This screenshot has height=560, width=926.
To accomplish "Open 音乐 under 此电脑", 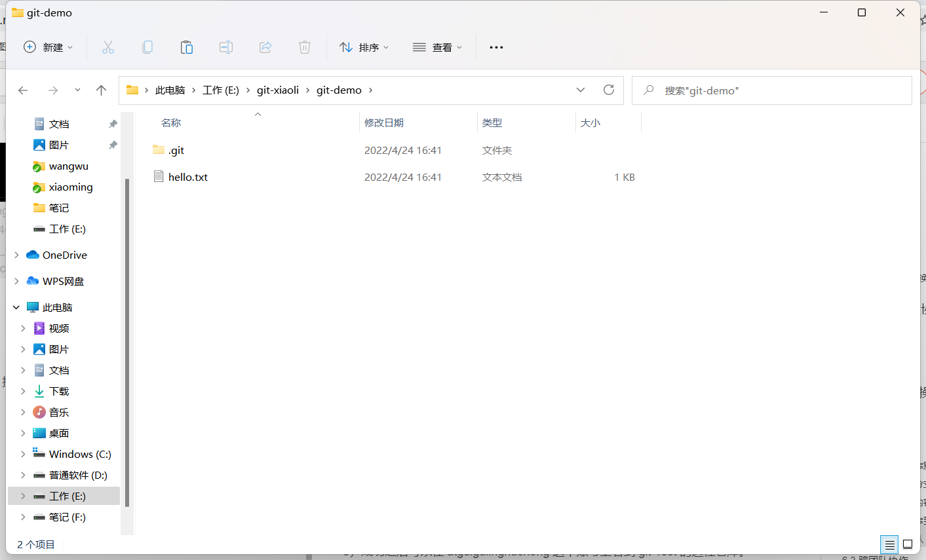I will pyautogui.click(x=59, y=412).
